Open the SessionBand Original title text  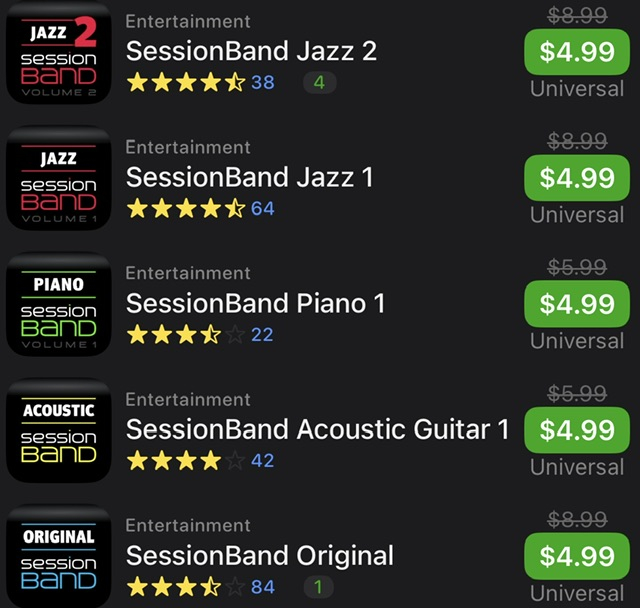[x=260, y=555]
